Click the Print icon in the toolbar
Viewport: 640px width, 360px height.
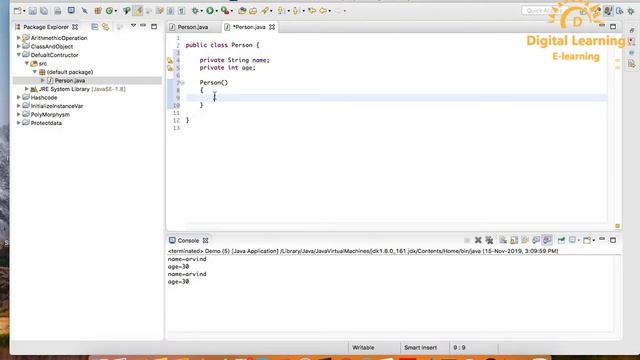[x=58, y=11]
